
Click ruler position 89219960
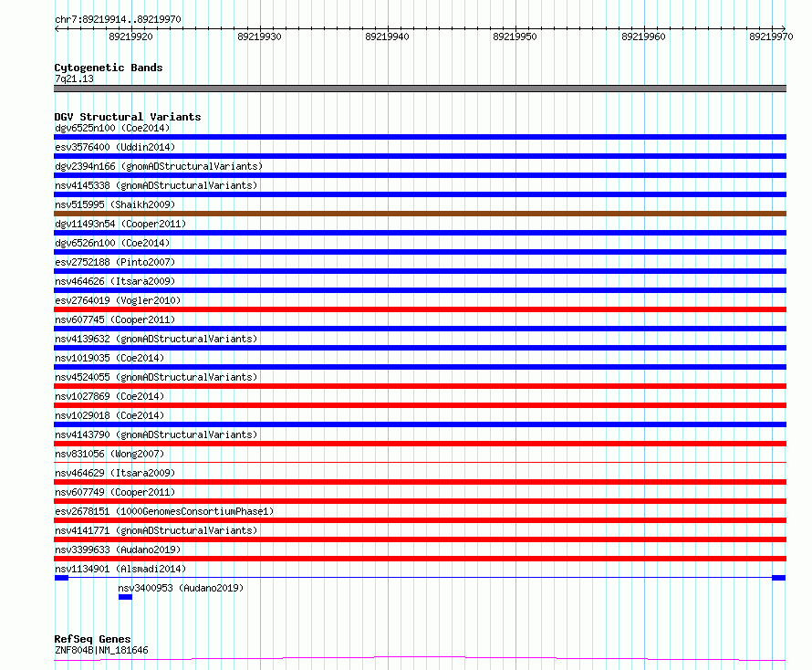click(643, 37)
